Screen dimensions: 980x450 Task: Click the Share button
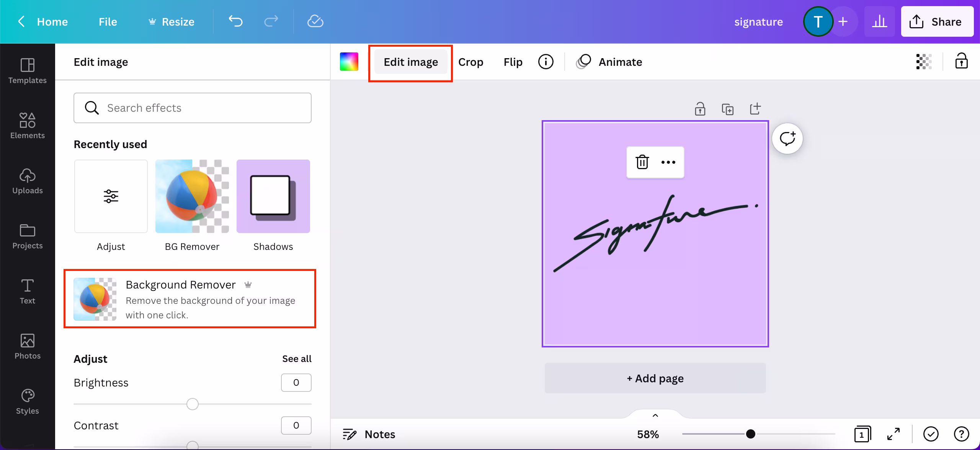click(x=937, y=22)
